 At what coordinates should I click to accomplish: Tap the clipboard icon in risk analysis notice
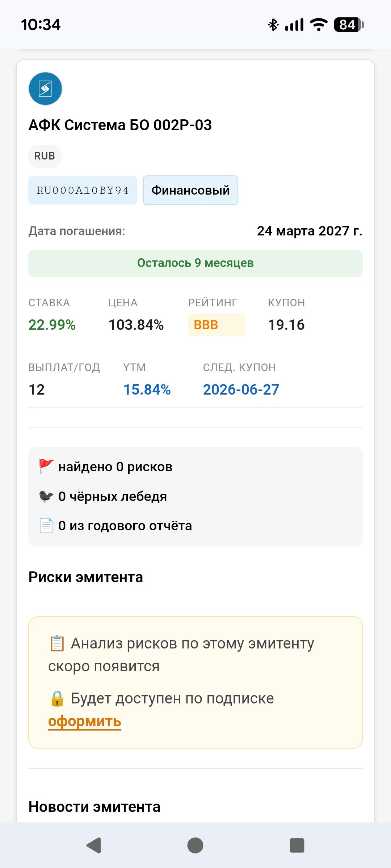click(x=57, y=643)
